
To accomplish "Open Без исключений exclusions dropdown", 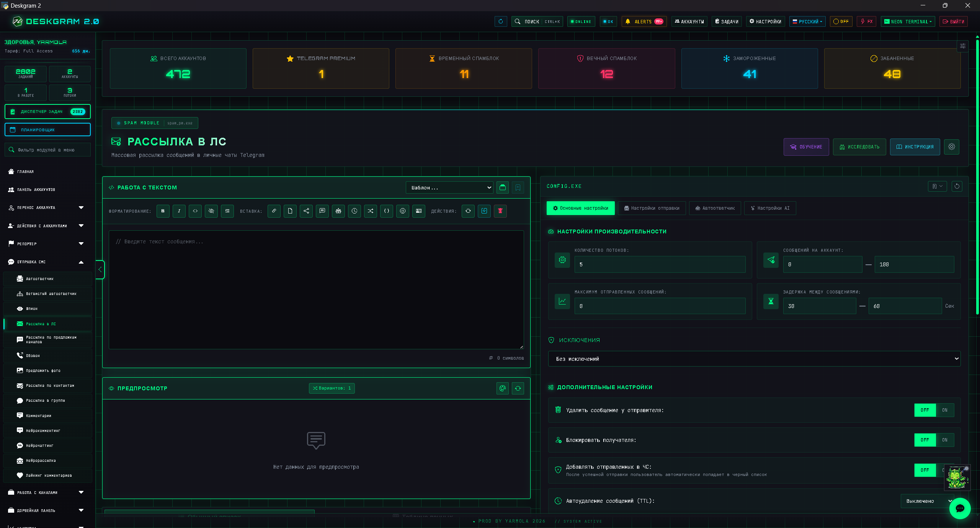I will click(754, 359).
